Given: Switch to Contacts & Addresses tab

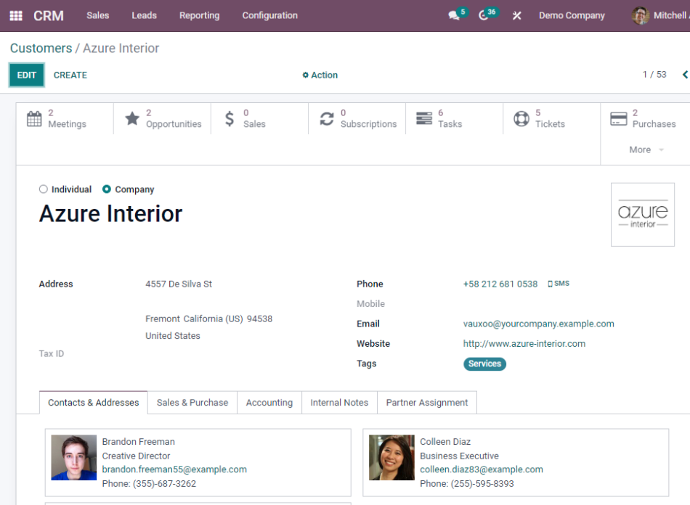Looking at the screenshot, I should [93, 403].
